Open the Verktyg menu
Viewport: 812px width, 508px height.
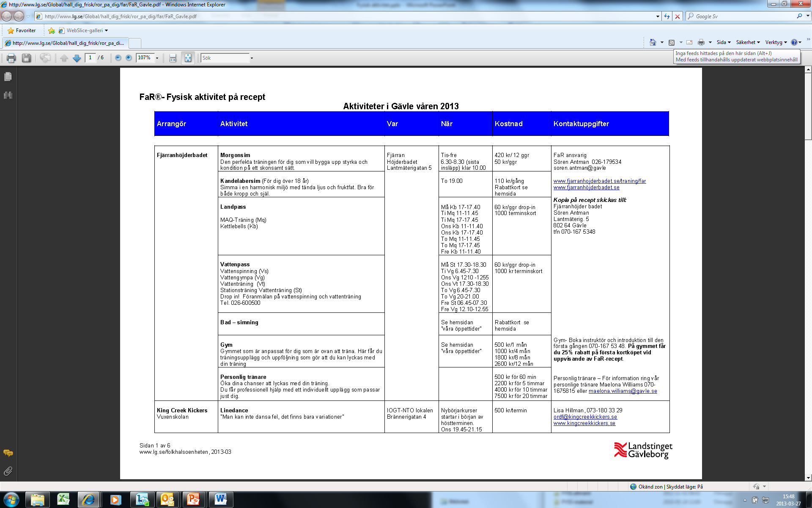776,42
